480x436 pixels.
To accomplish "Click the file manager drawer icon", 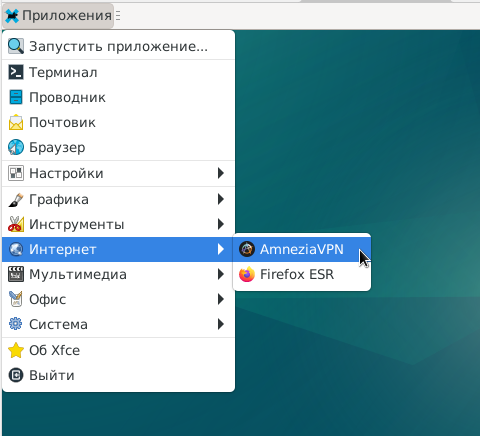I will tap(16, 97).
